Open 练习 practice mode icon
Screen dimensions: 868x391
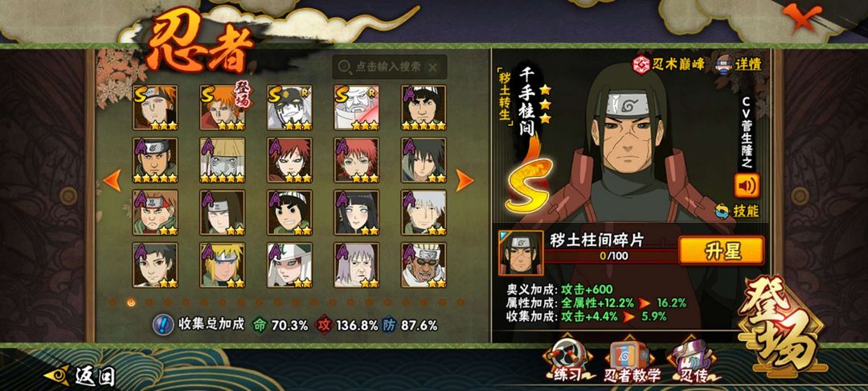(x=566, y=361)
